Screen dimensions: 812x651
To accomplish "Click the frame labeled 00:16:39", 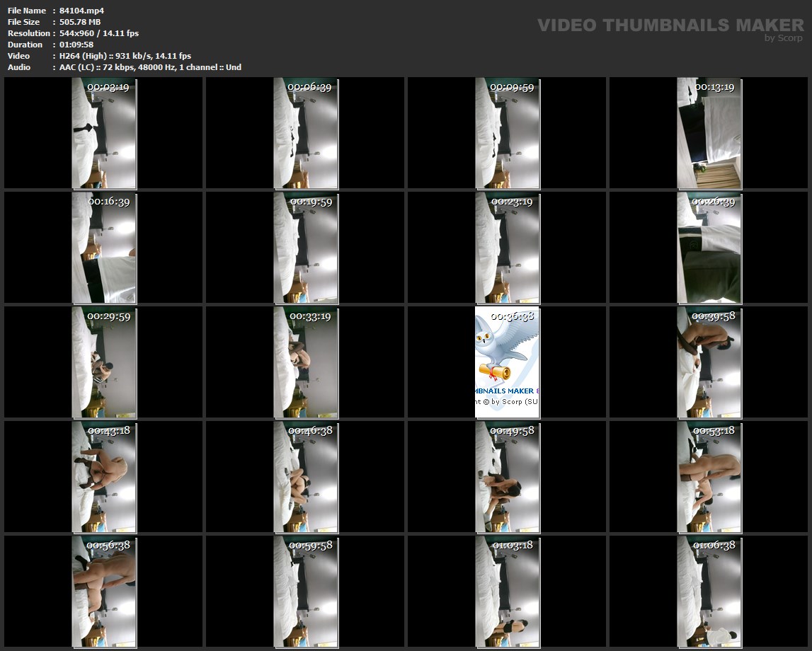I will pos(104,248).
